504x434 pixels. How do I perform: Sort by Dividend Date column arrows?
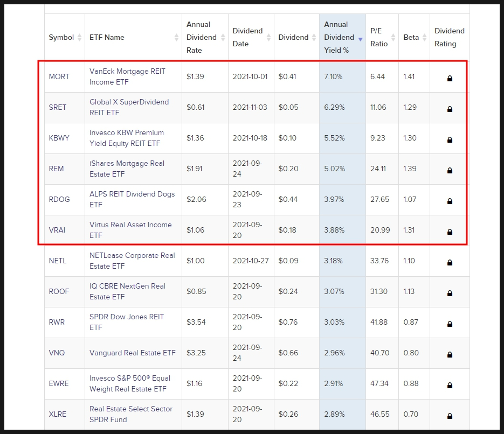[x=269, y=37]
